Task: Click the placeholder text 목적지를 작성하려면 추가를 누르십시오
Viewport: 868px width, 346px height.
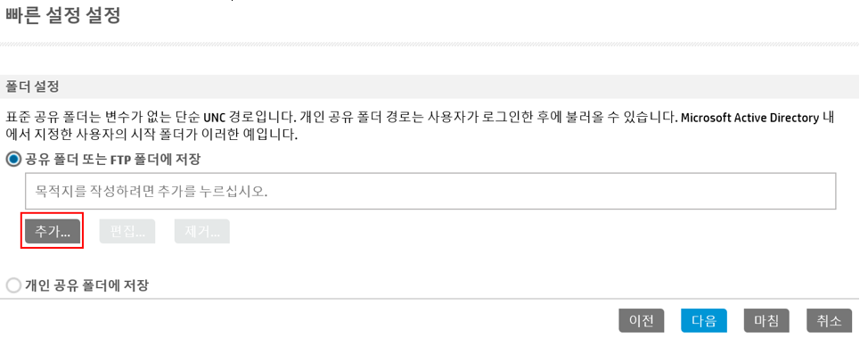Action: click(x=151, y=192)
